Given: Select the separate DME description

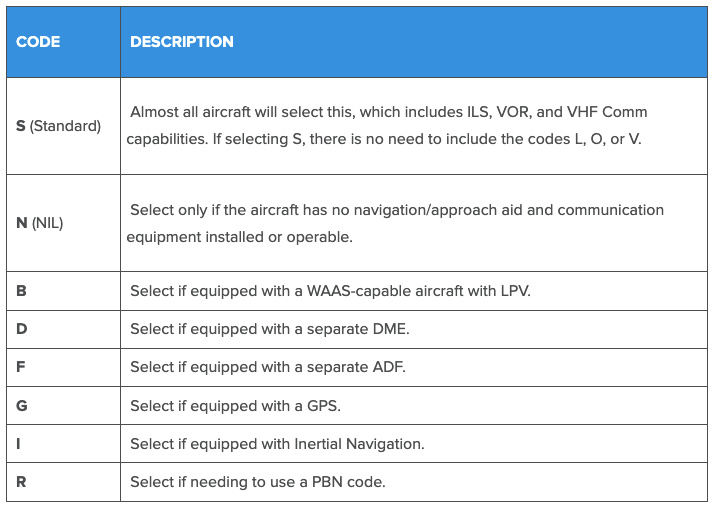Looking at the screenshot, I should coord(269,328).
